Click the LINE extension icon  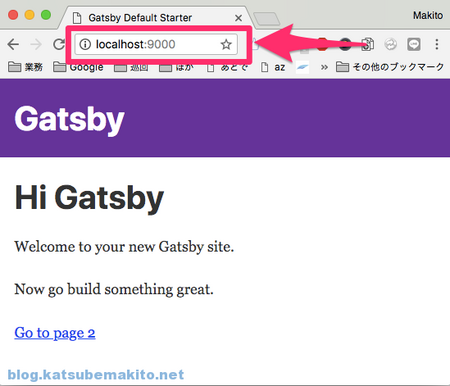414,44
